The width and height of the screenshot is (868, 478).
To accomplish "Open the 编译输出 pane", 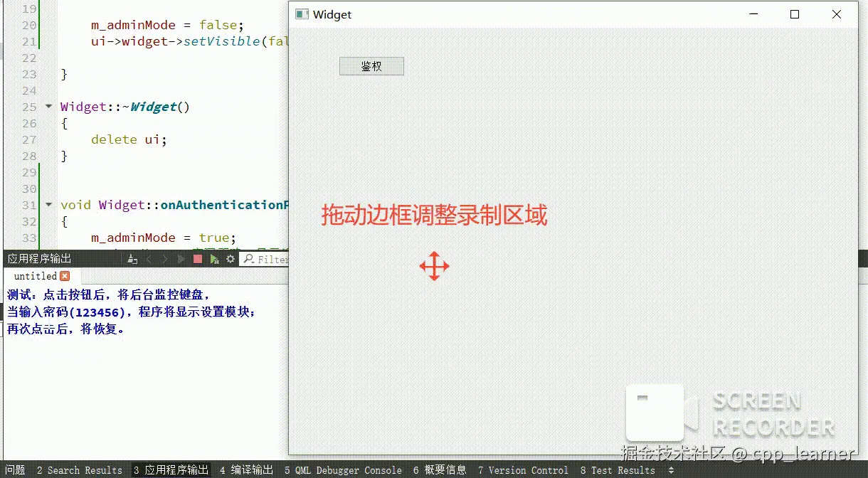I will click(246, 470).
